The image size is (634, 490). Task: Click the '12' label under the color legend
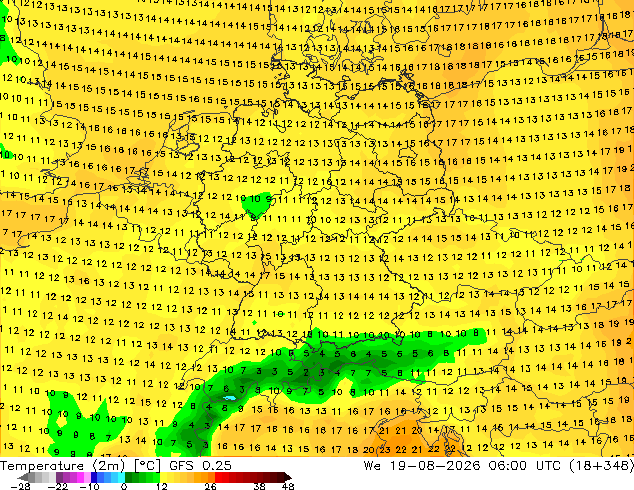[x=162, y=486]
